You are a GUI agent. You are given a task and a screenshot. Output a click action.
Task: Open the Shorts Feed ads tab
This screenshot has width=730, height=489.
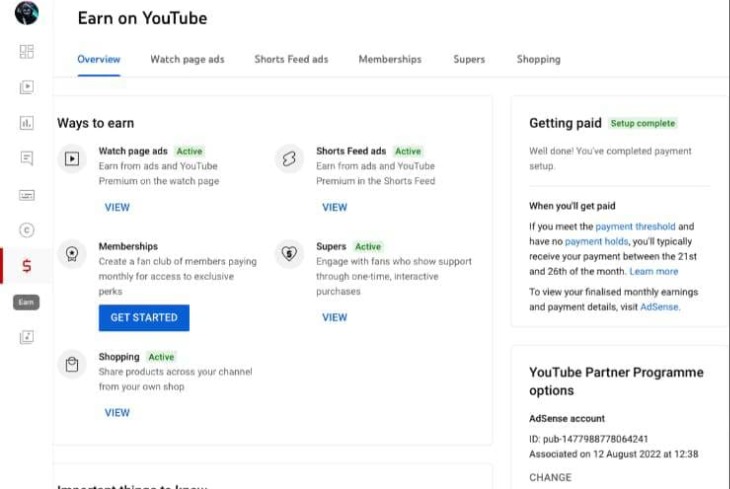pos(291,59)
